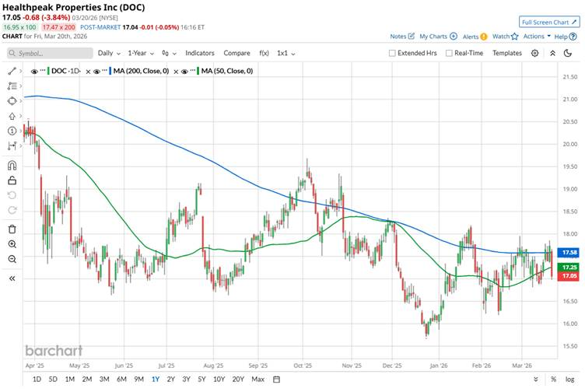The height and width of the screenshot is (392, 585).
Task: Open the Indicators panel
Action: tap(200, 53)
